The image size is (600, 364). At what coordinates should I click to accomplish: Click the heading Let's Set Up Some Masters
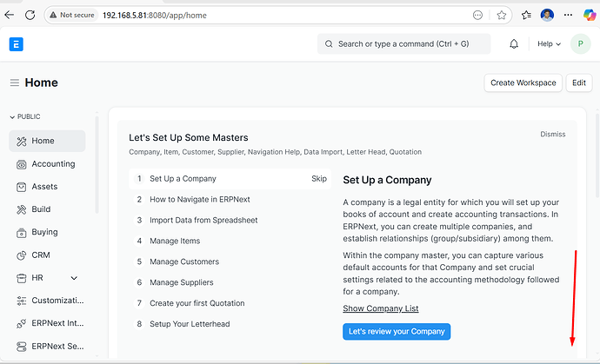click(189, 137)
